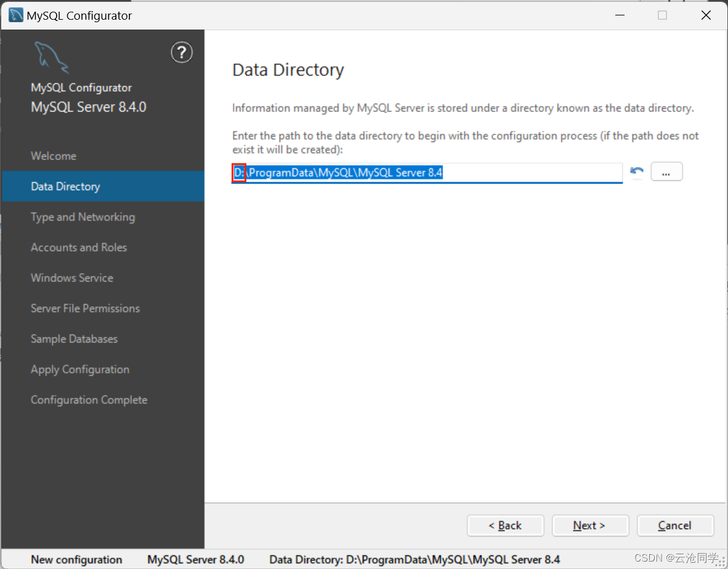
Task: Click the revert path undo arrow icon
Action: point(636,172)
